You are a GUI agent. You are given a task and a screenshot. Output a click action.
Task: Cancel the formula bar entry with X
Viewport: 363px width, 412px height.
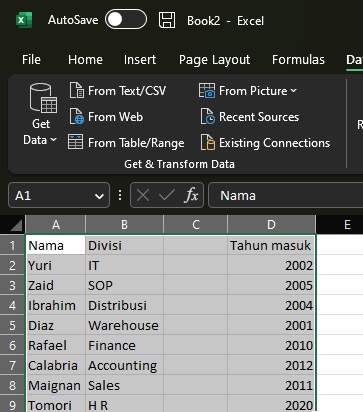pyautogui.click(x=143, y=195)
